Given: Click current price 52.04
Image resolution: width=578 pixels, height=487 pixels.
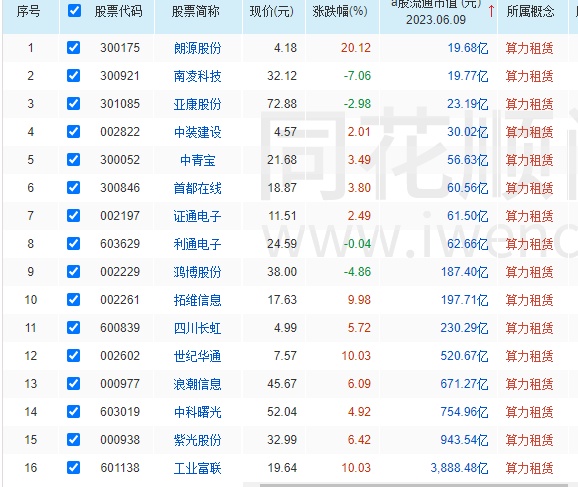Looking at the screenshot, I should [x=282, y=412].
